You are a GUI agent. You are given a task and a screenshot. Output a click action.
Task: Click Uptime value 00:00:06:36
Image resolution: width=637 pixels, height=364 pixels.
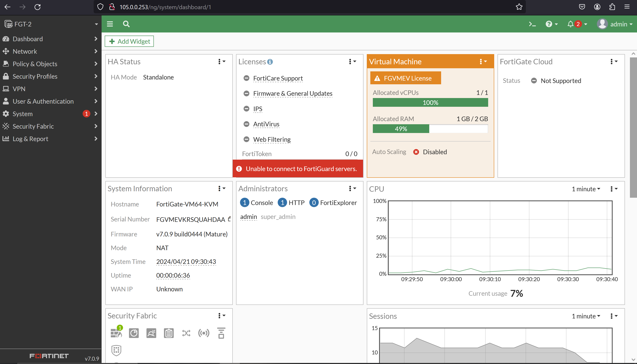(173, 275)
